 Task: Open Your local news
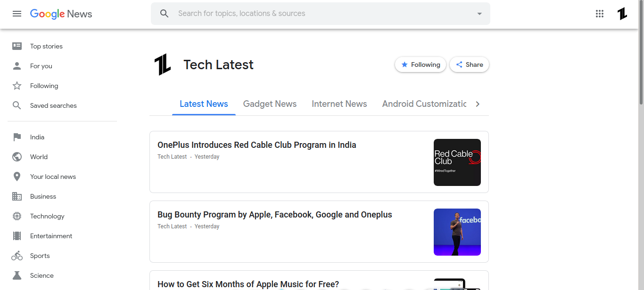click(x=53, y=177)
